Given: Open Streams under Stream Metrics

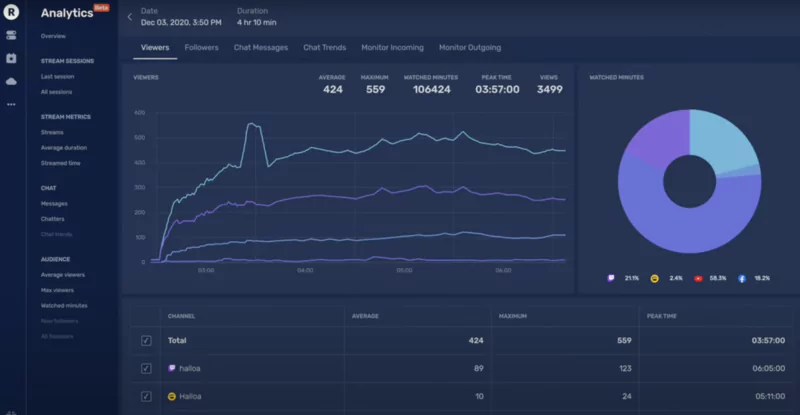Looking at the screenshot, I should 52,132.
